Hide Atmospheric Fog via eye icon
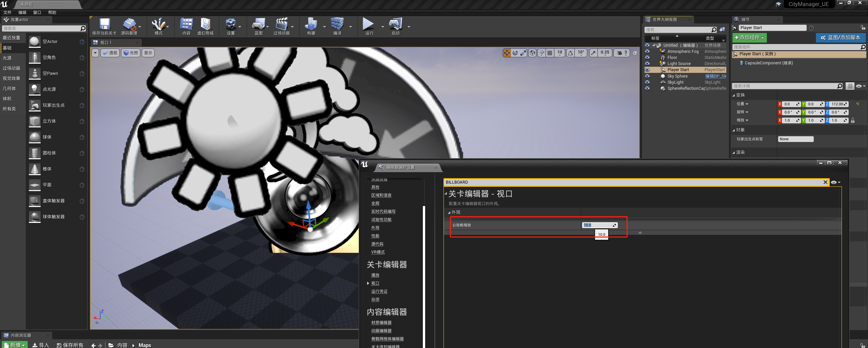This screenshot has width=868, height=348. click(647, 52)
